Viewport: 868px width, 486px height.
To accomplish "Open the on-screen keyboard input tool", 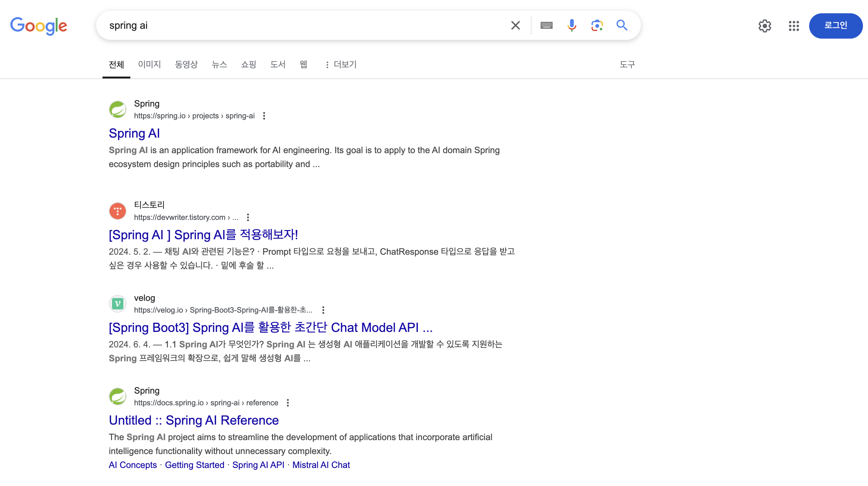I will (546, 25).
